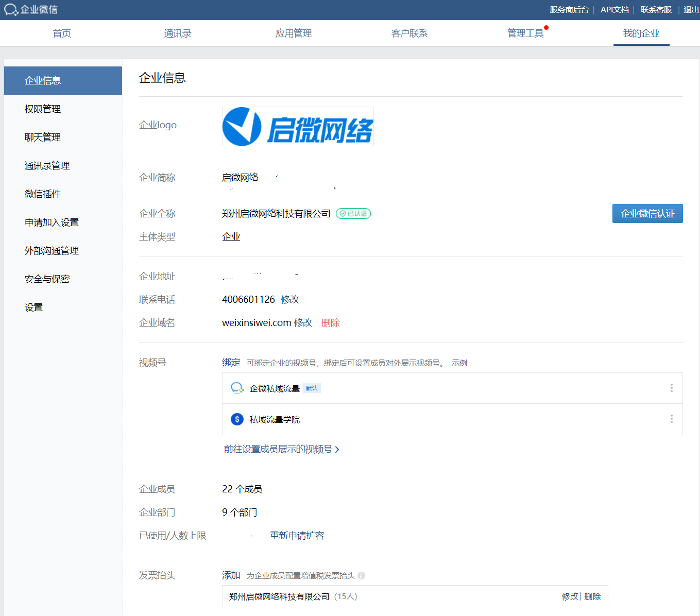Click the 企业微信认证 button

[647, 213]
